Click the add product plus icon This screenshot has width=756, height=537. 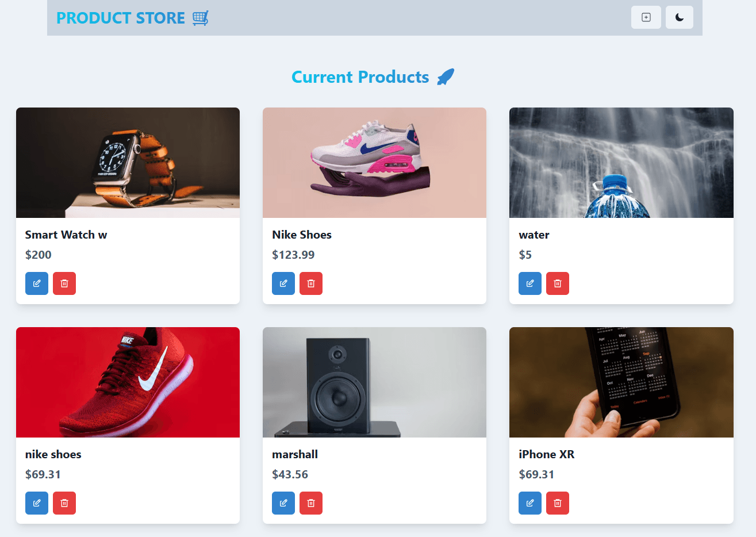[x=646, y=17]
